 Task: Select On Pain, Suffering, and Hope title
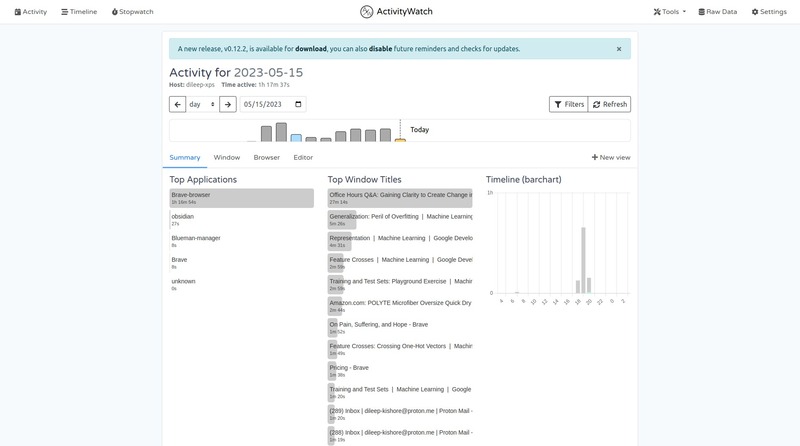point(400,328)
